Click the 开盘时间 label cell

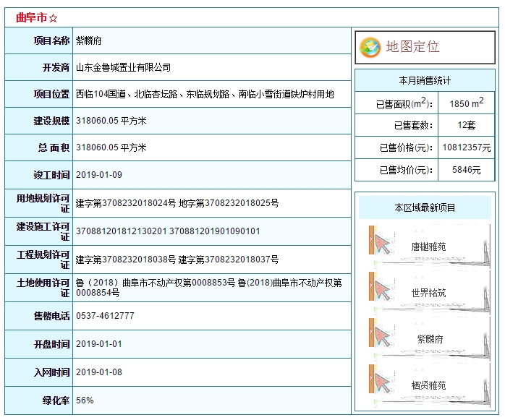[x=39, y=344]
